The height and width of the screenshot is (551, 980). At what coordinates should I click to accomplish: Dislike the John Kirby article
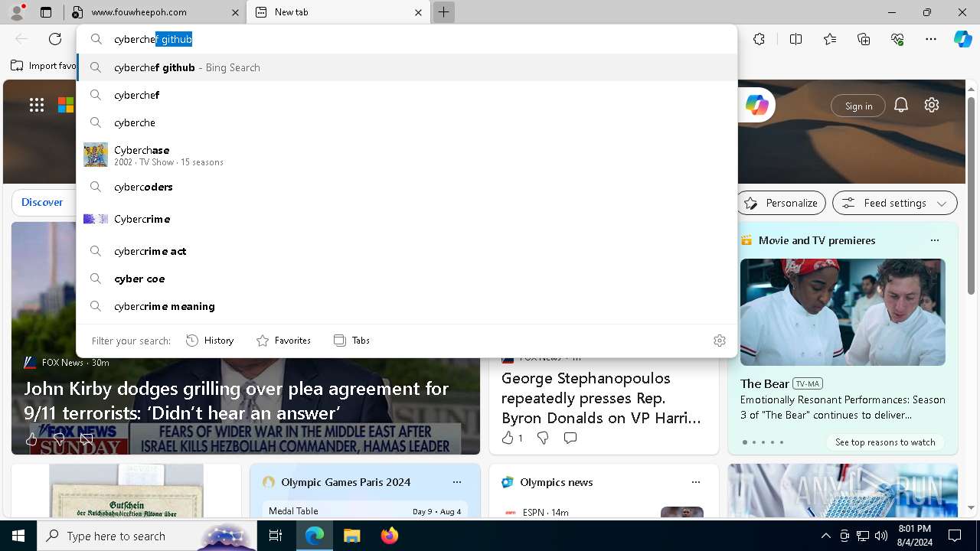pyautogui.click(x=59, y=439)
